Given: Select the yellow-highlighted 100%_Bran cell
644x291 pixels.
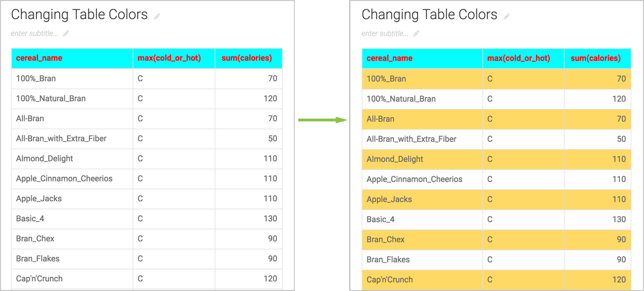Looking at the screenshot, I should click(x=386, y=79).
